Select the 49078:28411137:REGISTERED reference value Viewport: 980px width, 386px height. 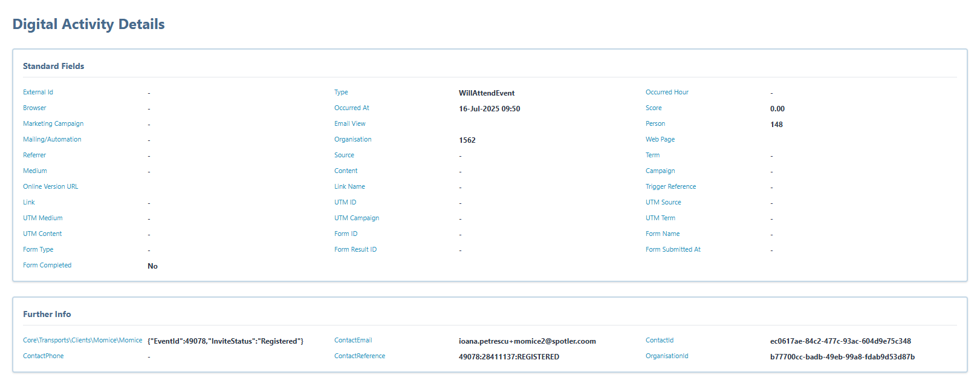click(509, 357)
